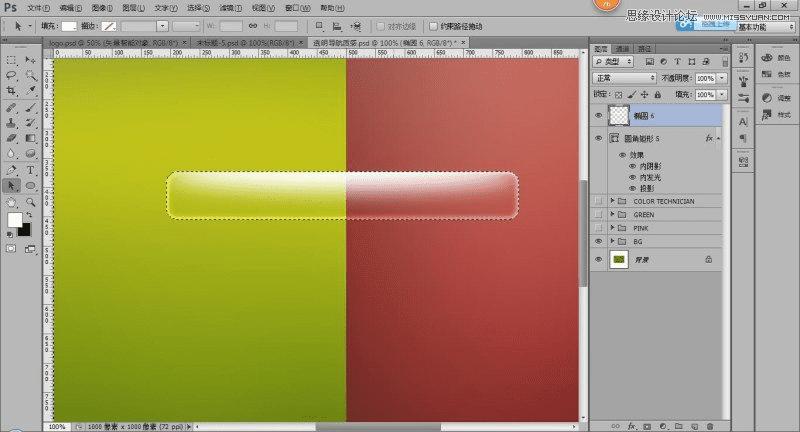The height and width of the screenshot is (432, 800).
Task: Open the layer blend mode dropdown
Action: point(624,78)
